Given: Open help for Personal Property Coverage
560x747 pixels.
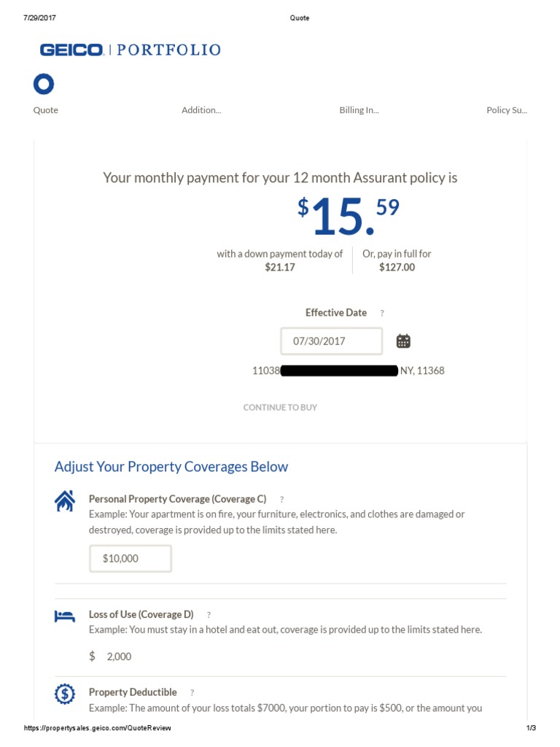Looking at the screenshot, I should [x=282, y=500].
